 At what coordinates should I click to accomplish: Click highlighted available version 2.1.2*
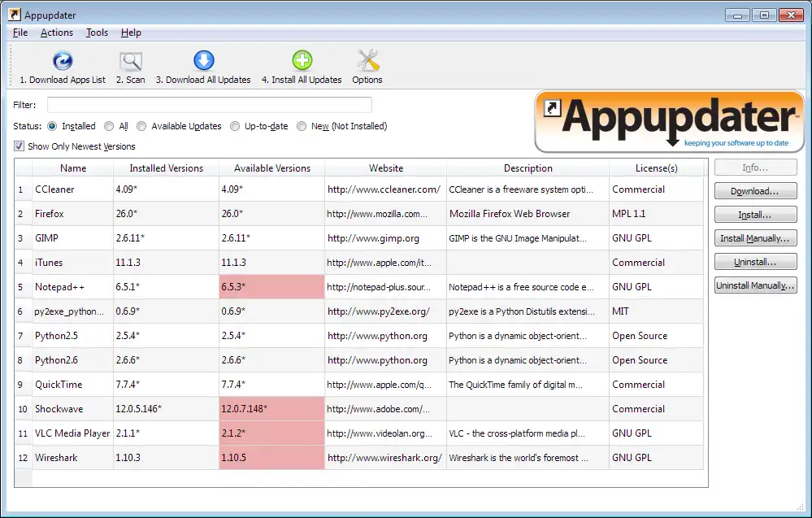tap(271, 433)
